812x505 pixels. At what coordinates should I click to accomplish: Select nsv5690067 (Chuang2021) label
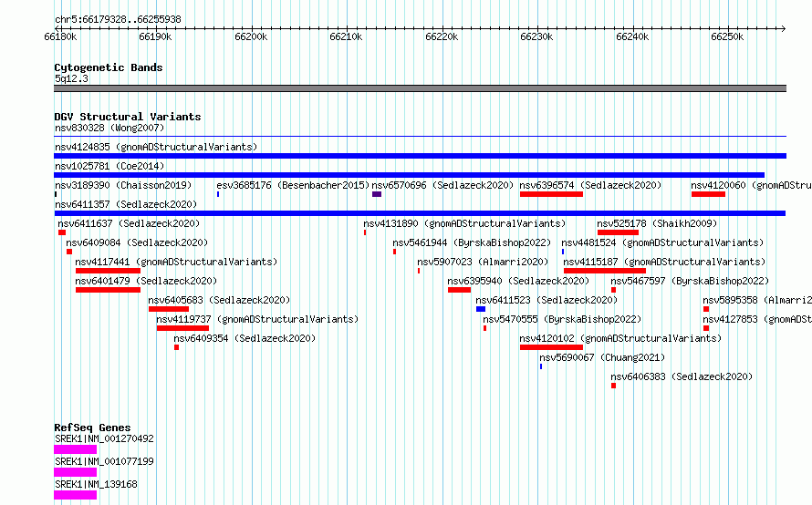(x=602, y=357)
